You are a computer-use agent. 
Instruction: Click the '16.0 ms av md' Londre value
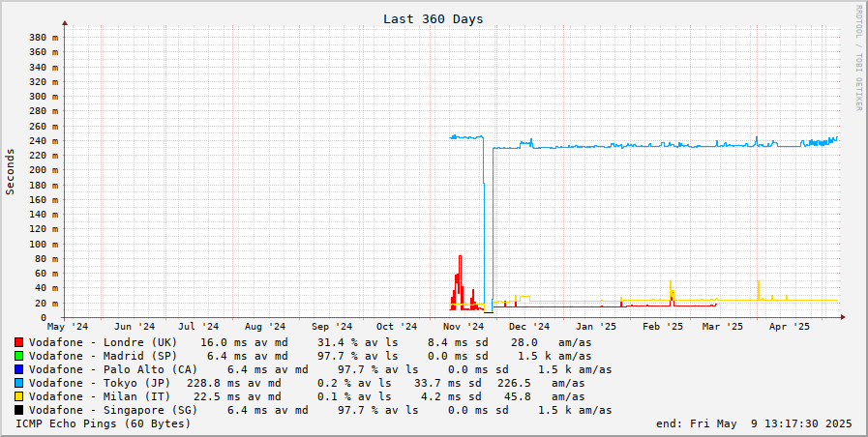coord(244,342)
